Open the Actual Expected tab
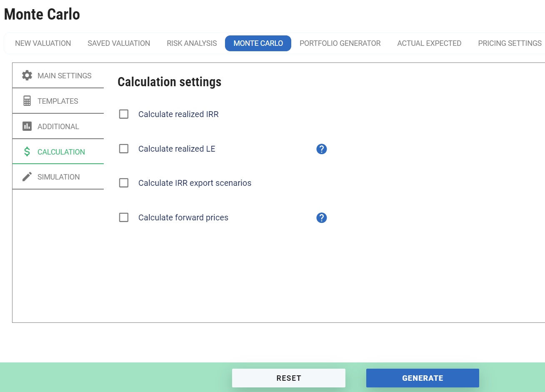 [429, 43]
